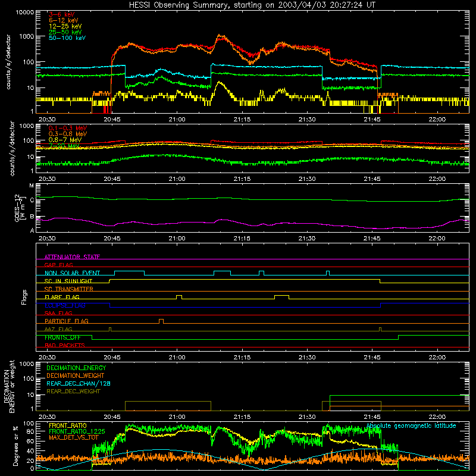Click the 22:00 tick under the bottom flags panel
This screenshot has width=476, height=476.
coord(437,358)
